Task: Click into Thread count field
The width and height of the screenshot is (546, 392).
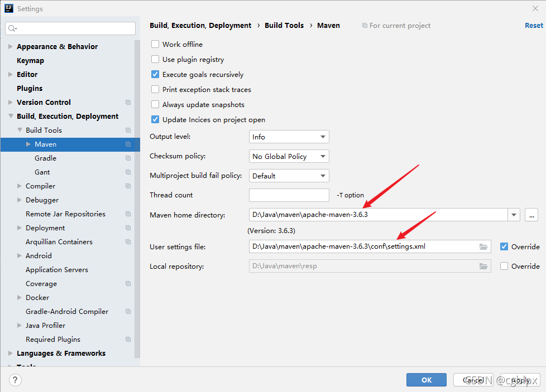Action: tap(289, 195)
